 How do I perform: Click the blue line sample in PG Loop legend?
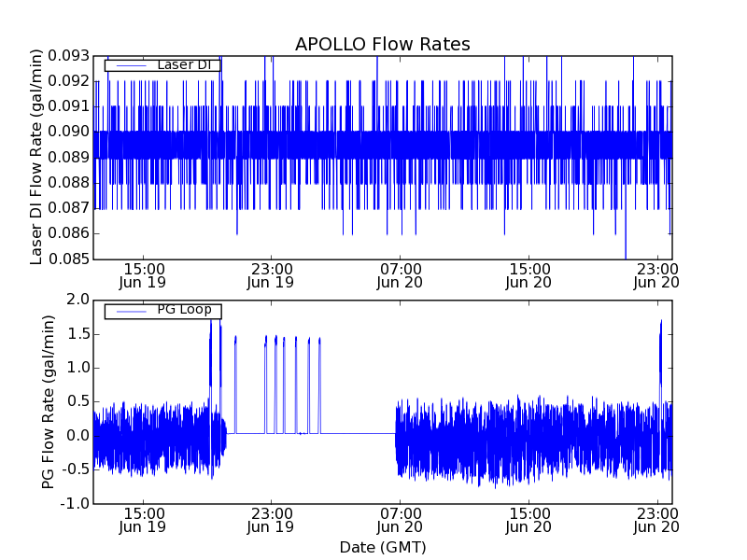(130, 311)
